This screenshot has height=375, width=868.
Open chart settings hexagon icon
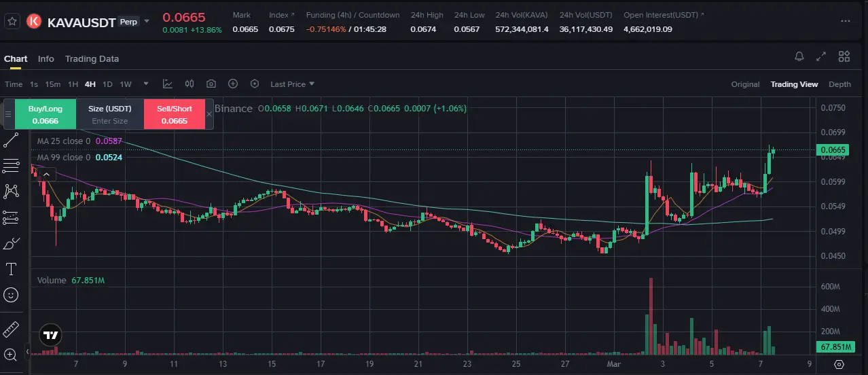click(255, 84)
